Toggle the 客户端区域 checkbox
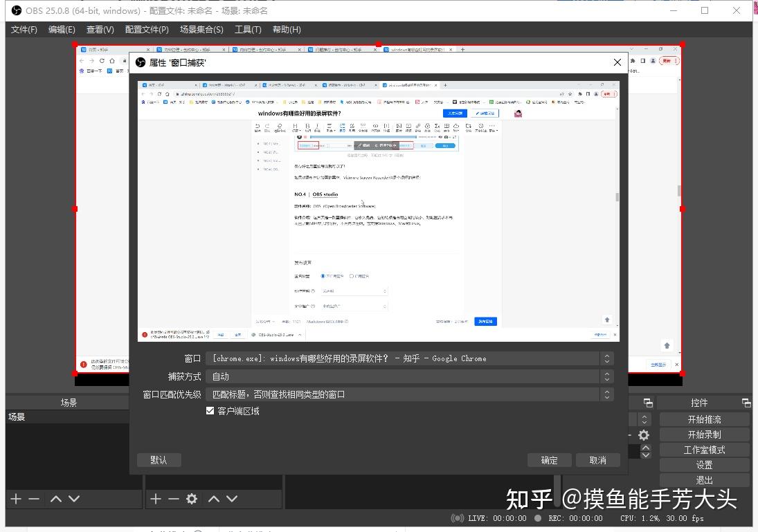The height and width of the screenshot is (532, 758). 210,411
